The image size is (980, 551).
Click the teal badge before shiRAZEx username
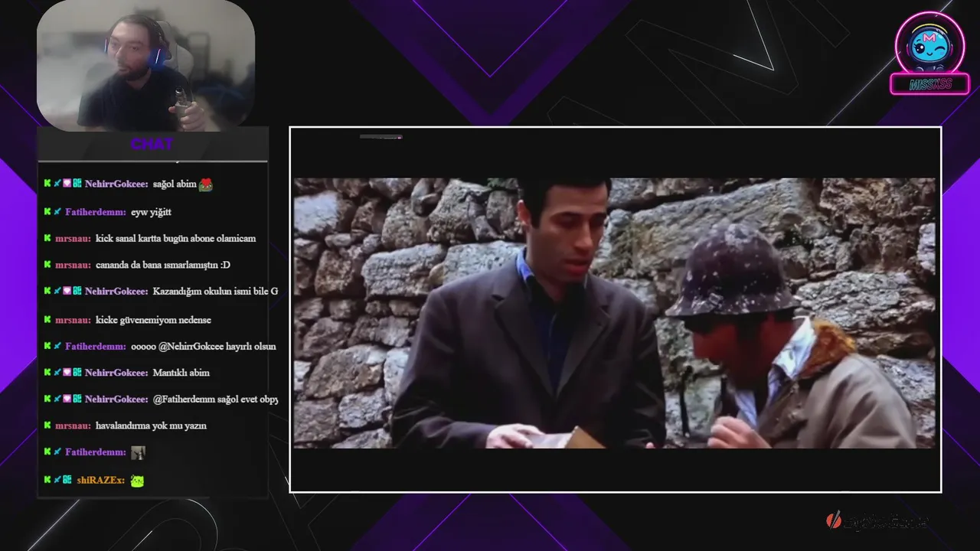67,481
